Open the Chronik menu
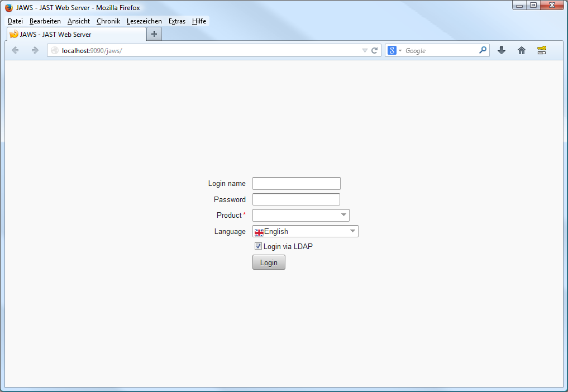The image size is (568, 392). [108, 21]
